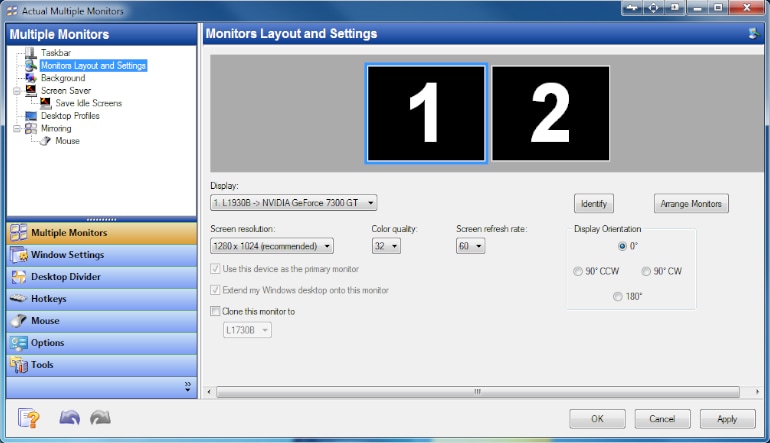Select monitor 1 thumbnail

[426, 113]
